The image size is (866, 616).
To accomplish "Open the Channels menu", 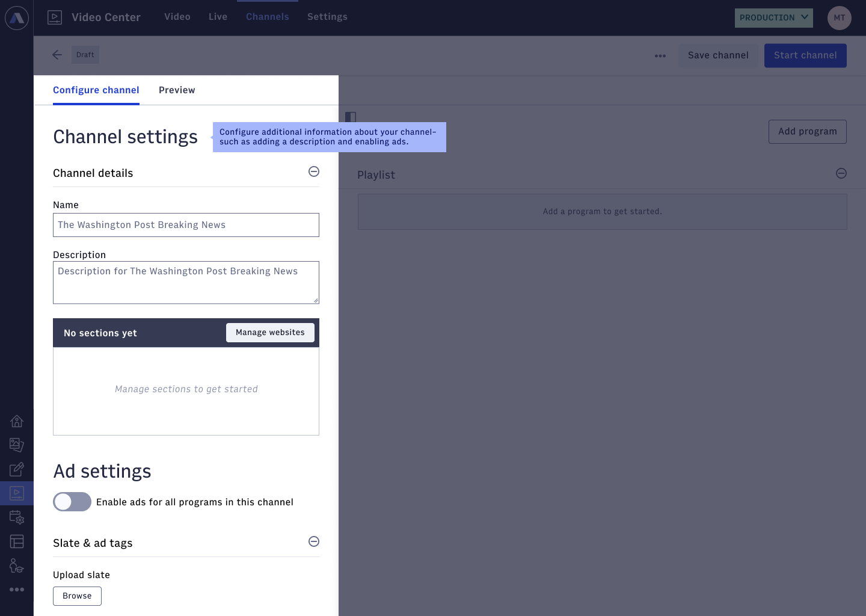I will [268, 17].
